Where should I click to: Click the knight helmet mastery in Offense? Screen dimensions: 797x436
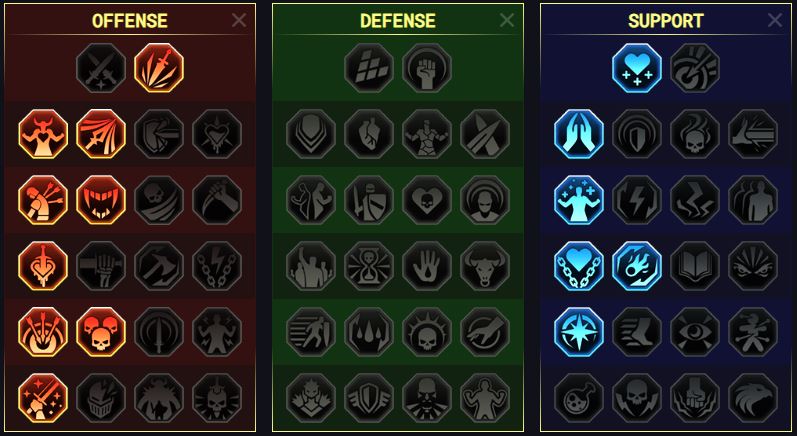point(101,398)
